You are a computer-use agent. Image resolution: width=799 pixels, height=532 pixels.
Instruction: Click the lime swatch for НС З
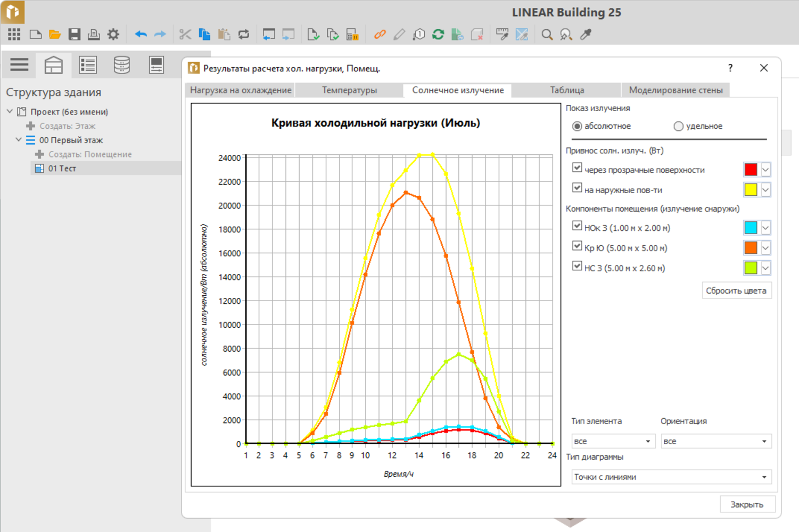(x=751, y=268)
